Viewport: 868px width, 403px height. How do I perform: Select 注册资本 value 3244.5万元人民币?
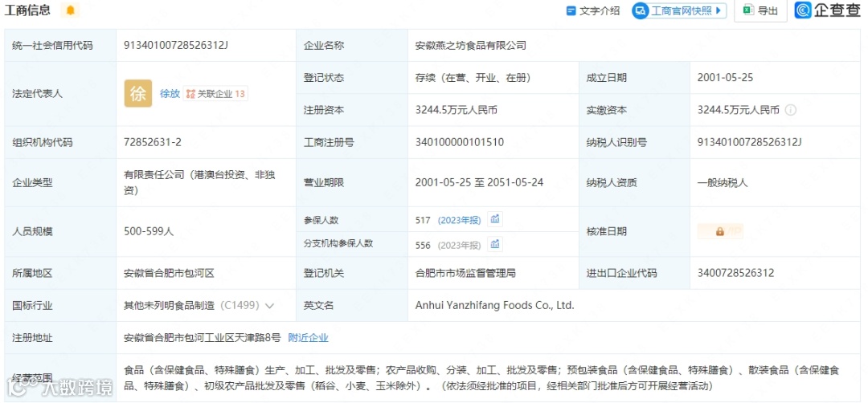(x=457, y=110)
